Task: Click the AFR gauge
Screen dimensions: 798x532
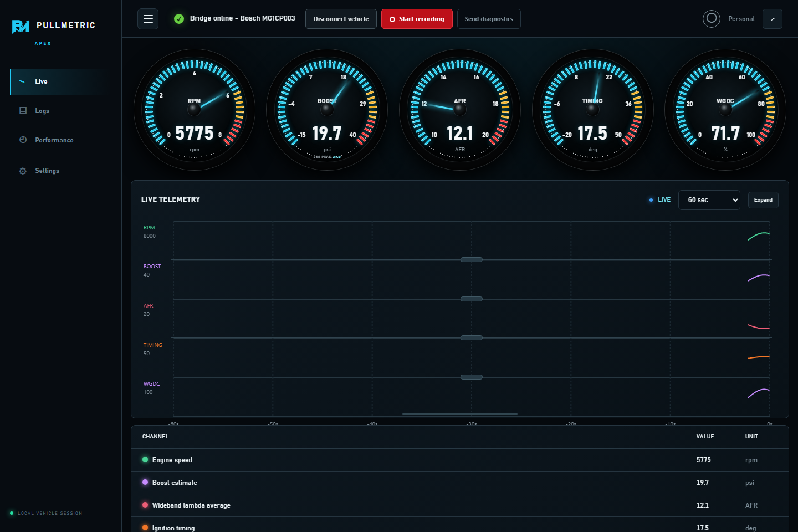Action: 460,110
